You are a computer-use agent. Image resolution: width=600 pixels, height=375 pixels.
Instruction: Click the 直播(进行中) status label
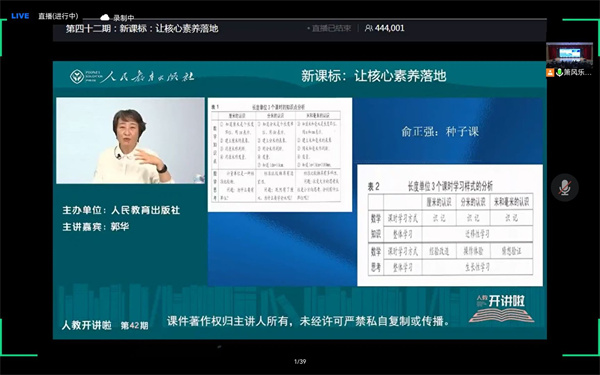(x=58, y=16)
